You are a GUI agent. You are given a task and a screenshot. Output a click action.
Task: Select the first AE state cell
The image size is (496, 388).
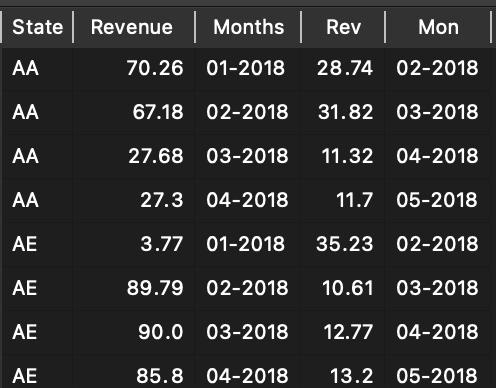click(38, 244)
